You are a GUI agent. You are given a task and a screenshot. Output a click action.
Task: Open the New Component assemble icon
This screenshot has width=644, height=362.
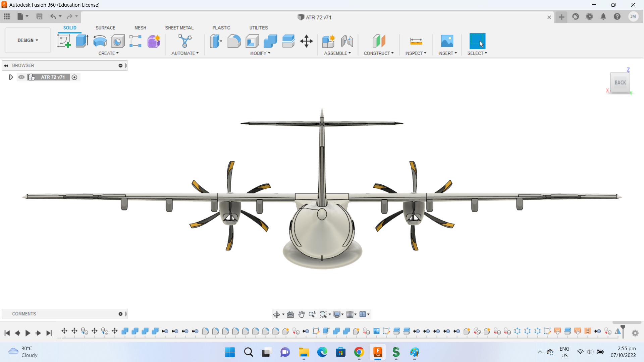[328, 41]
